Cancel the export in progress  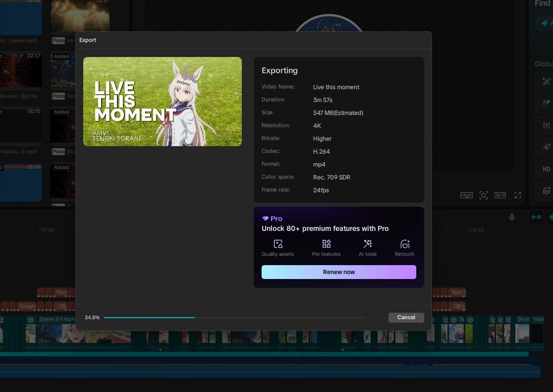click(x=406, y=317)
